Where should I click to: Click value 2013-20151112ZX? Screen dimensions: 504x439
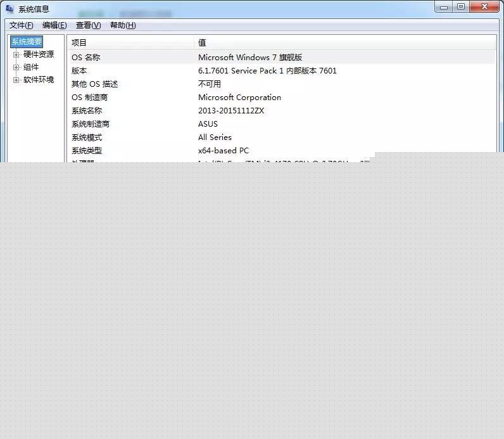[x=231, y=111]
